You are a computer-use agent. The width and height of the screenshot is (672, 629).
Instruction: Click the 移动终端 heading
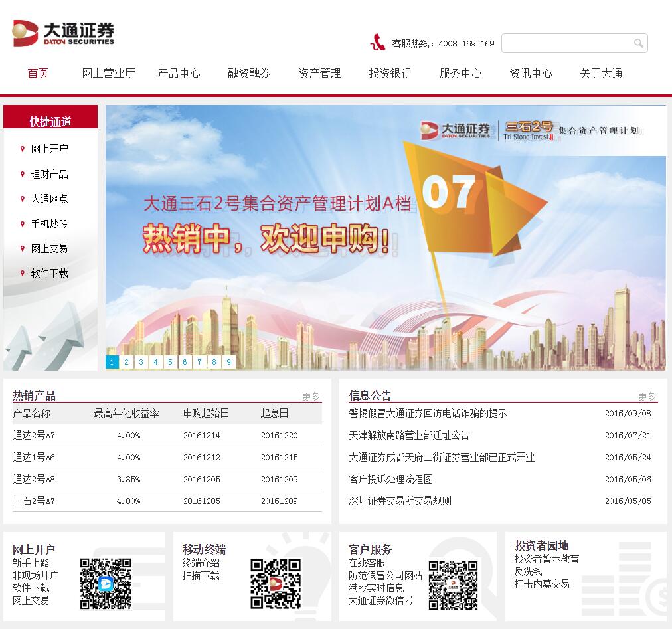tap(204, 549)
